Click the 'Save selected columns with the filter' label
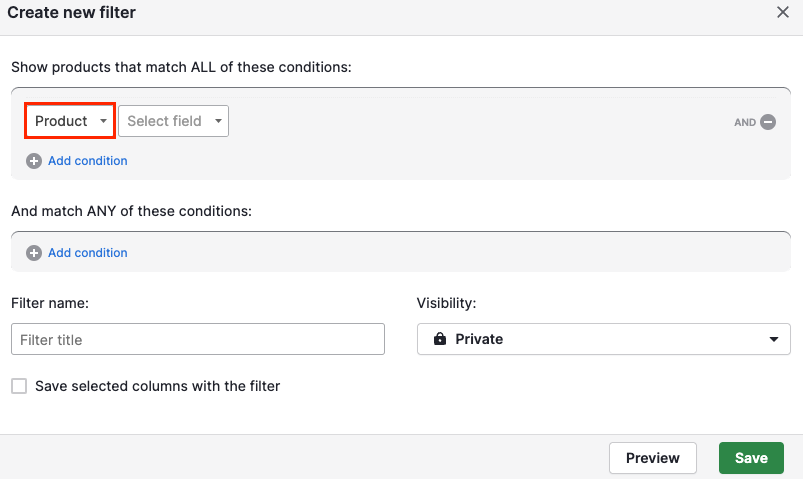The image size is (803, 479). [x=157, y=386]
